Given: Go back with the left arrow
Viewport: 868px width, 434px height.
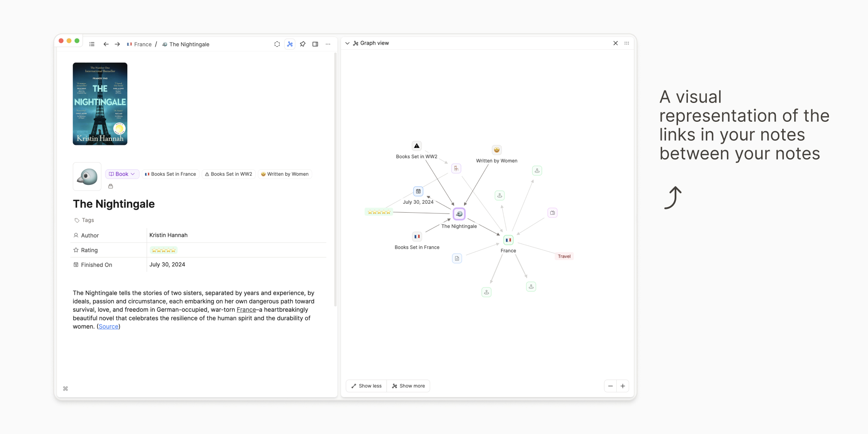Looking at the screenshot, I should pos(106,44).
